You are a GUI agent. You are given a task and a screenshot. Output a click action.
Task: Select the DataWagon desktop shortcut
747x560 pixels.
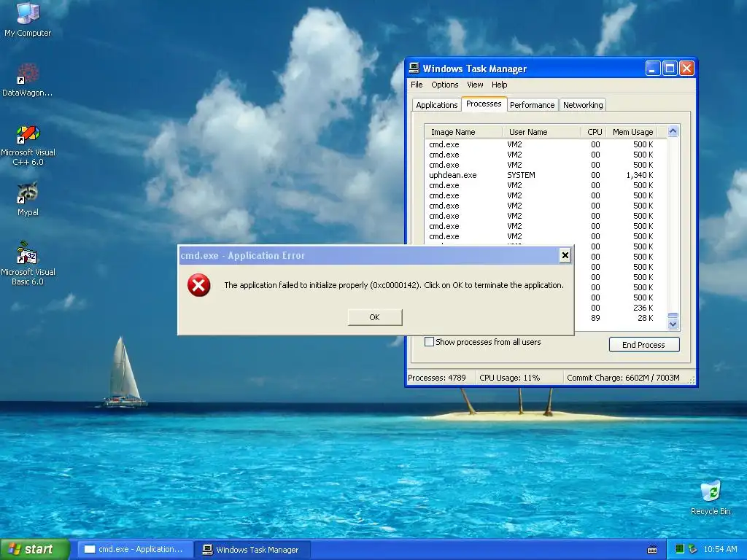point(28,80)
